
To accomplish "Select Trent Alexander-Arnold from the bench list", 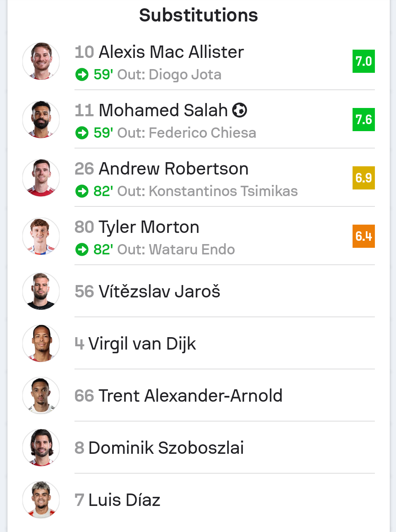I will [190, 396].
